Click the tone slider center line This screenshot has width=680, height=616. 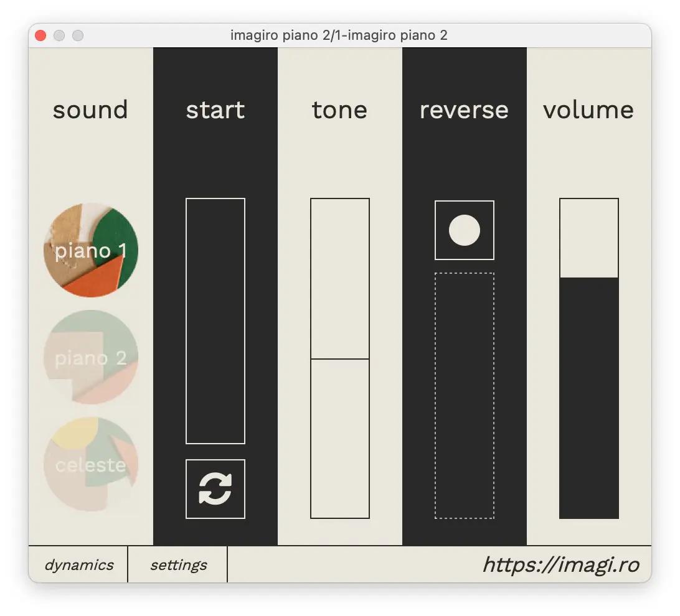click(x=340, y=359)
